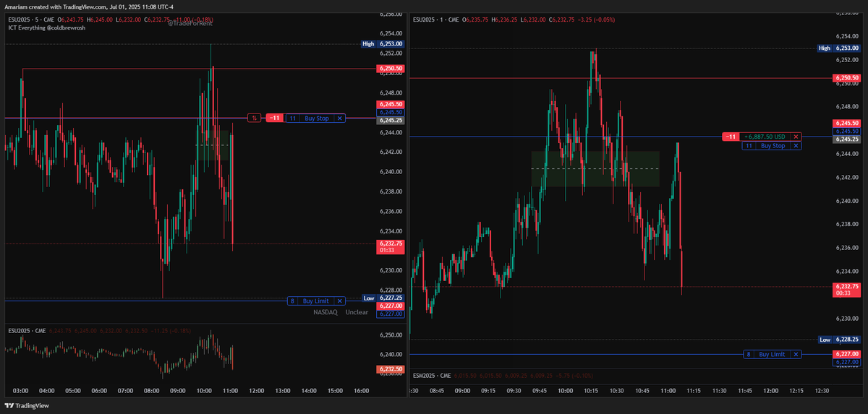Screen dimensions: 868x414
Task: Cancel Buy Stop order on left chart
Action: (x=340, y=118)
